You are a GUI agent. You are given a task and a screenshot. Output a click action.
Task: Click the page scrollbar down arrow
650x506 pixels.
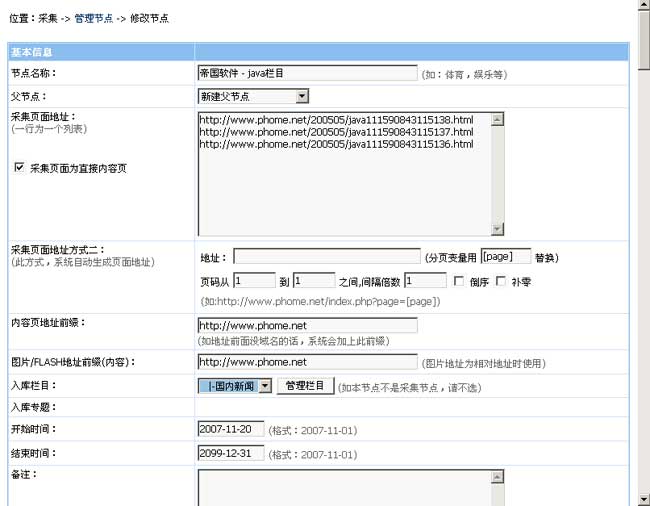click(643, 498)
